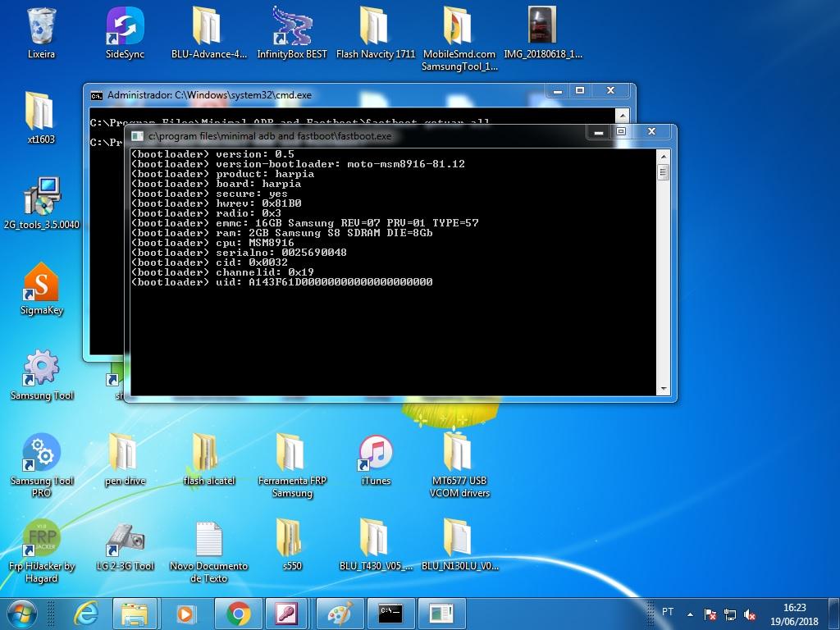The width and height of the screenshot is (840, 630).
Task: Open the pen drive folder
Action: click(125, 459)
